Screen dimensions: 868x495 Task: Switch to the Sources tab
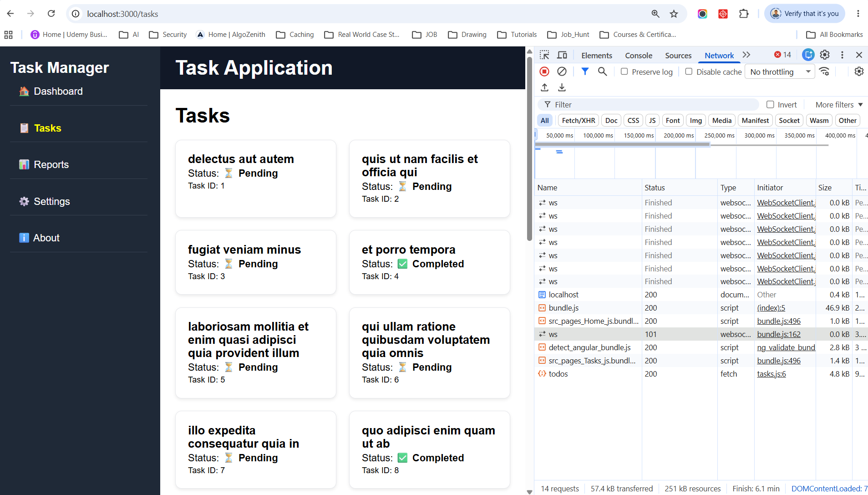click(x=678, y=56)
